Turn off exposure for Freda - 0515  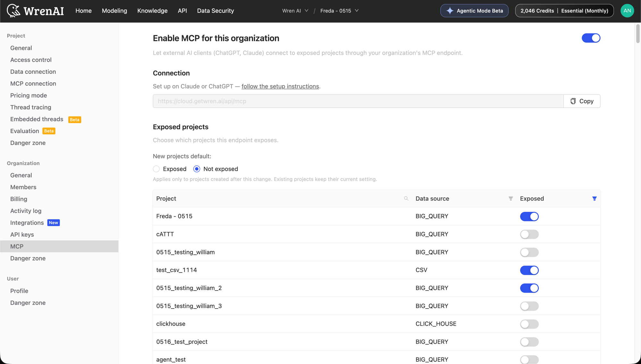point(529,216)
